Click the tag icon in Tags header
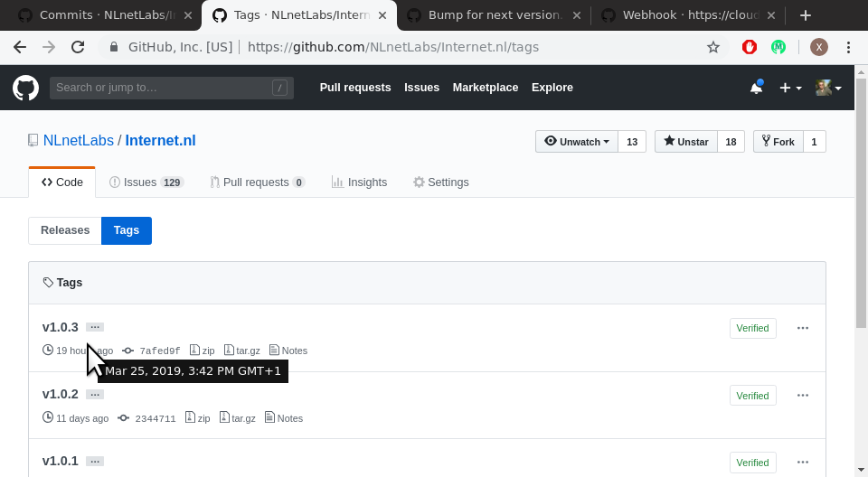Screen dimensions: 868x477 coord(48,283)
